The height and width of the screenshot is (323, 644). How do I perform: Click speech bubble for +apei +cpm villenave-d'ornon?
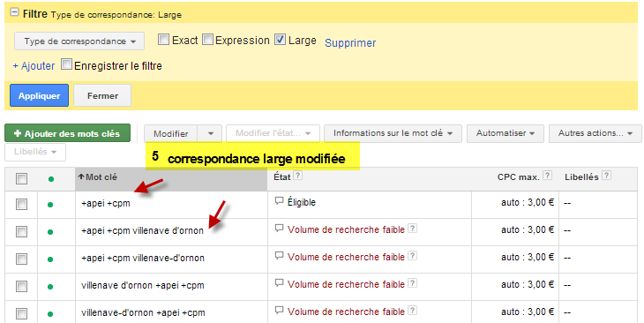pos(280,256)
